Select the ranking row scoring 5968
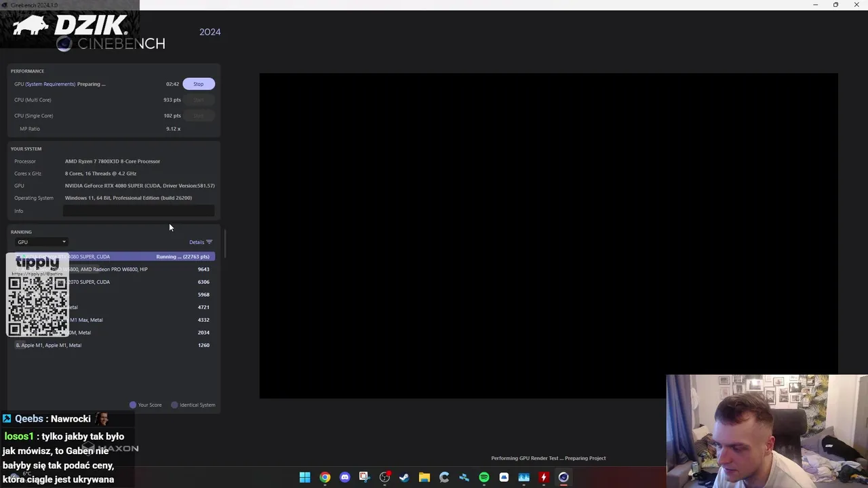 113,294
